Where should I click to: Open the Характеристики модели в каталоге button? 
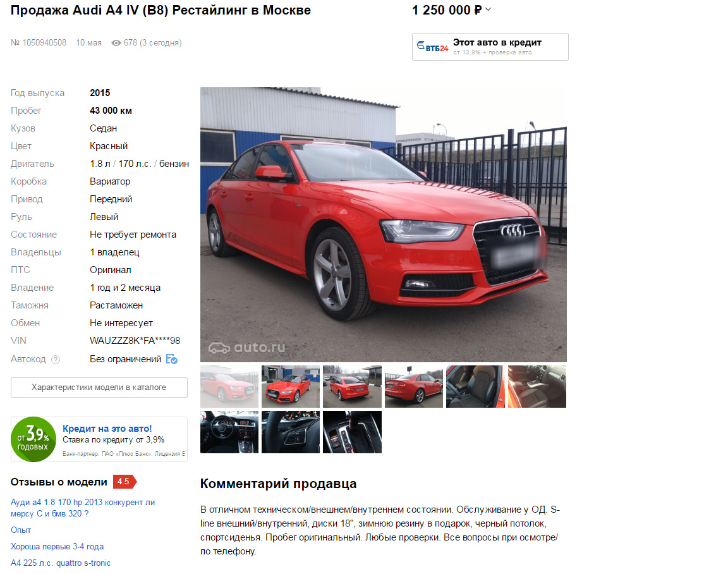coord(99,388)
